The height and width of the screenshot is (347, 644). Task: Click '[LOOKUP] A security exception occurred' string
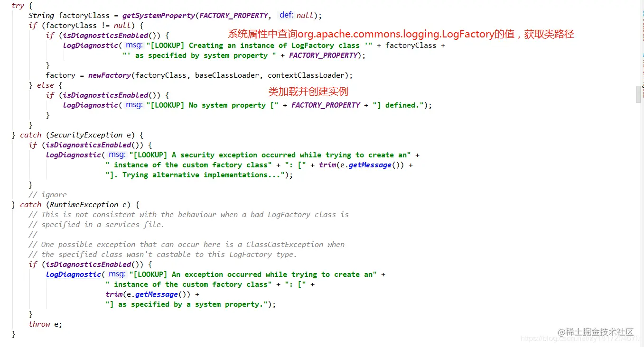pyautogui.click(x=270, y=155)
